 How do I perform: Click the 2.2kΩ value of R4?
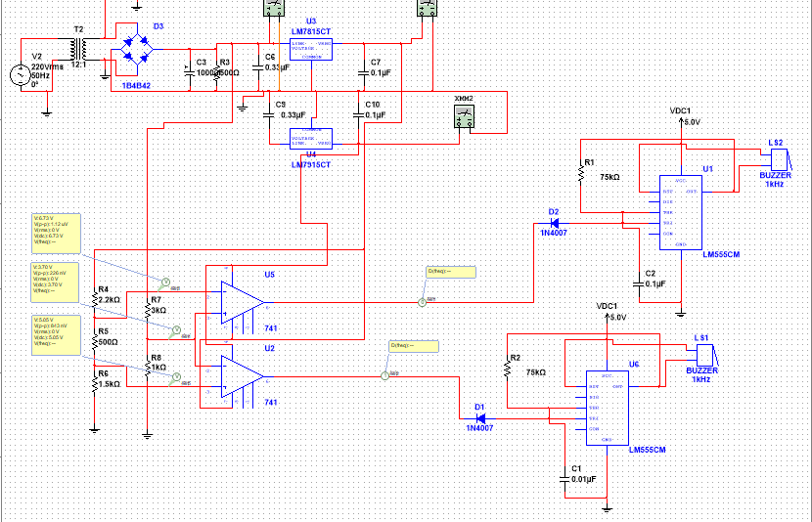(109, 299)
